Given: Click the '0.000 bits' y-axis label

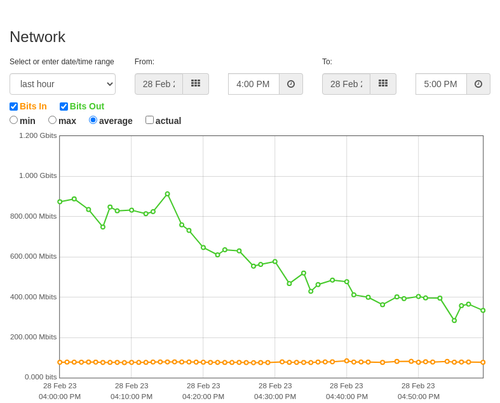Looking at the screenshot, I should point(41,377).
